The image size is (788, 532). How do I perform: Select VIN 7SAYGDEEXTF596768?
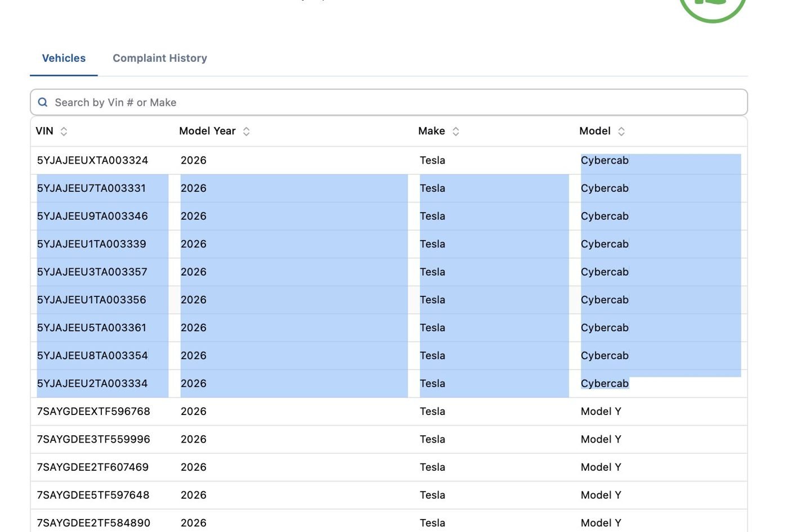tap(93, 412)
